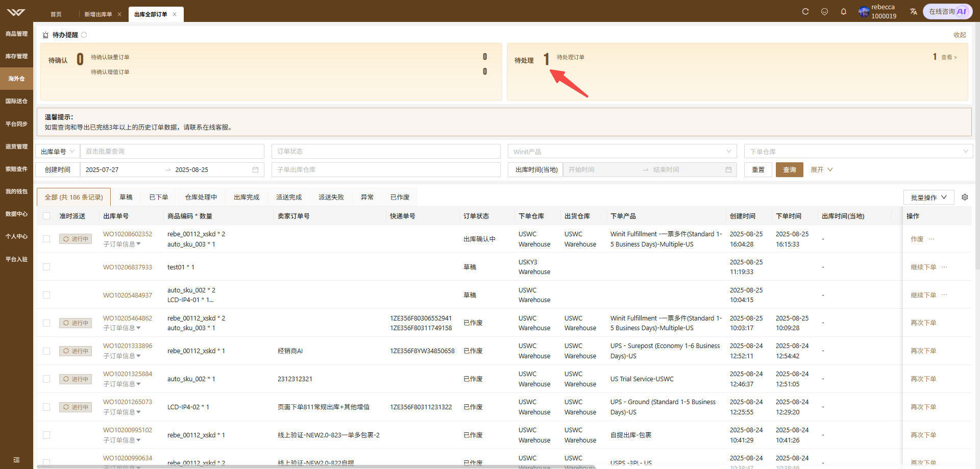Open the 下单仓库 dropdown

858,152
